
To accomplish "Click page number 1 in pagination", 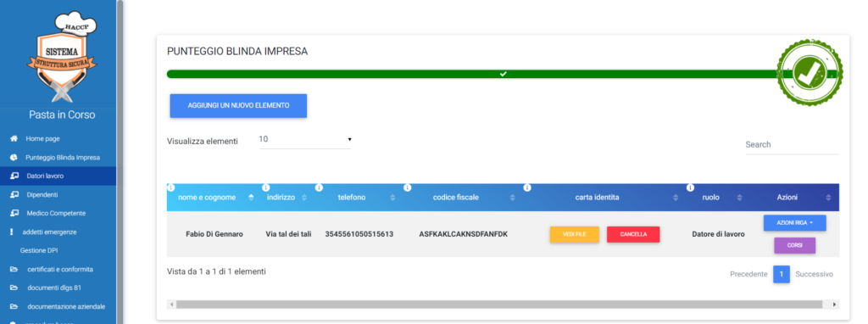I will click(781, 274).
